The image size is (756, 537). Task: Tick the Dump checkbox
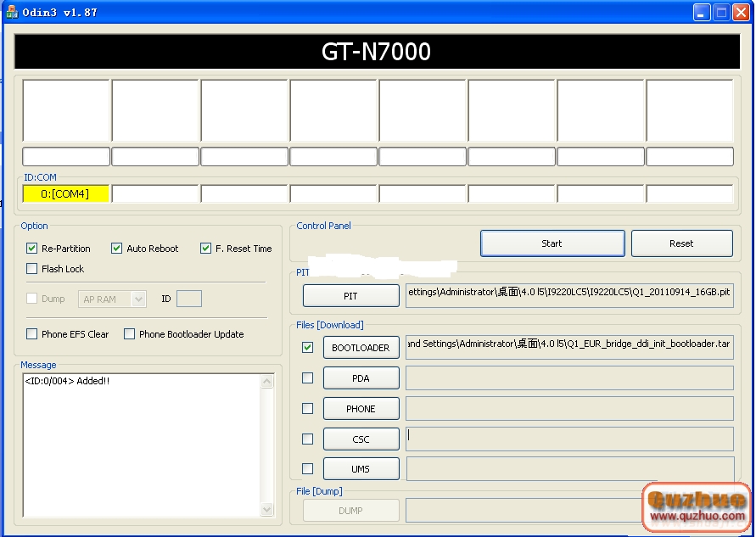click(x=32, y=299)
